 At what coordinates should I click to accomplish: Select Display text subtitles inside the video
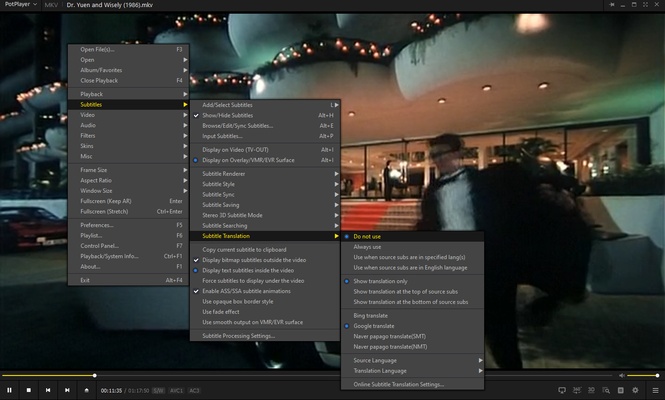tap(265, 270)
